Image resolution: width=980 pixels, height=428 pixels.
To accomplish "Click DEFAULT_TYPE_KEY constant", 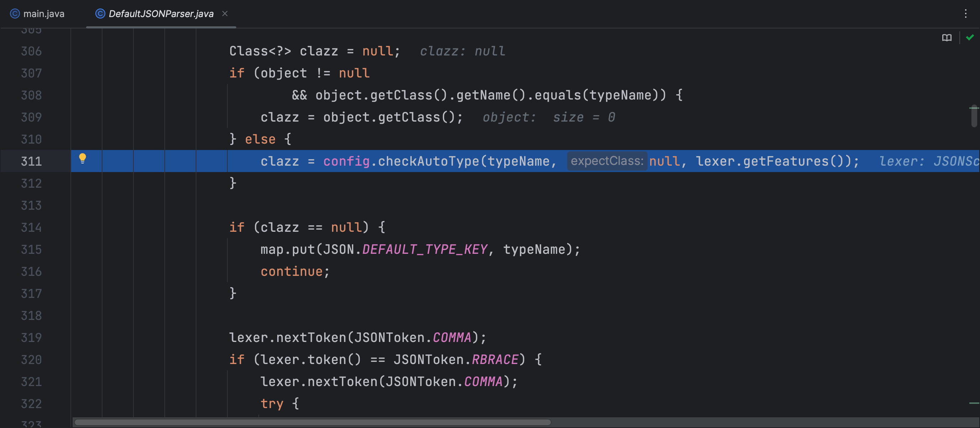I will [x=425, y=250].
